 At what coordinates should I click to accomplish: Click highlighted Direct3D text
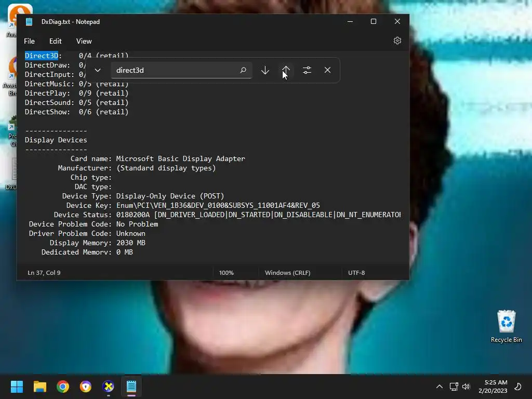pyautogui.click(x=42, y=56)
